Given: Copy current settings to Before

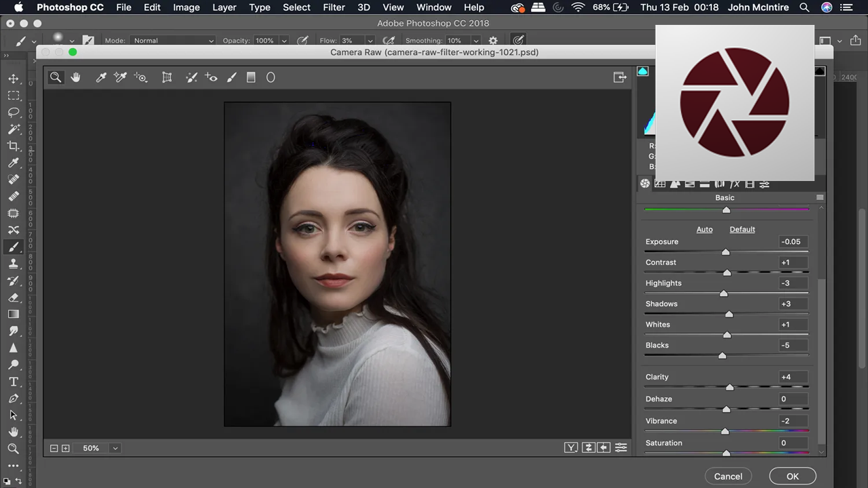Looking at the screenshot, I should click(604, 447).
